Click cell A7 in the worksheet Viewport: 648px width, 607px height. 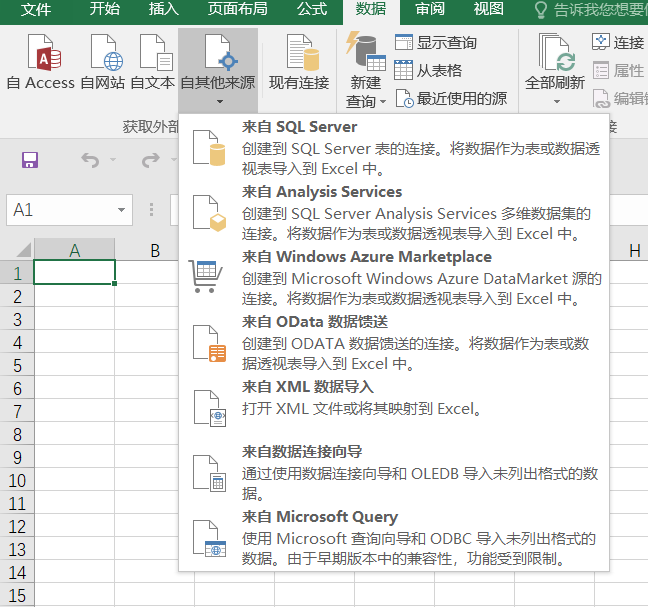[74, 410]
